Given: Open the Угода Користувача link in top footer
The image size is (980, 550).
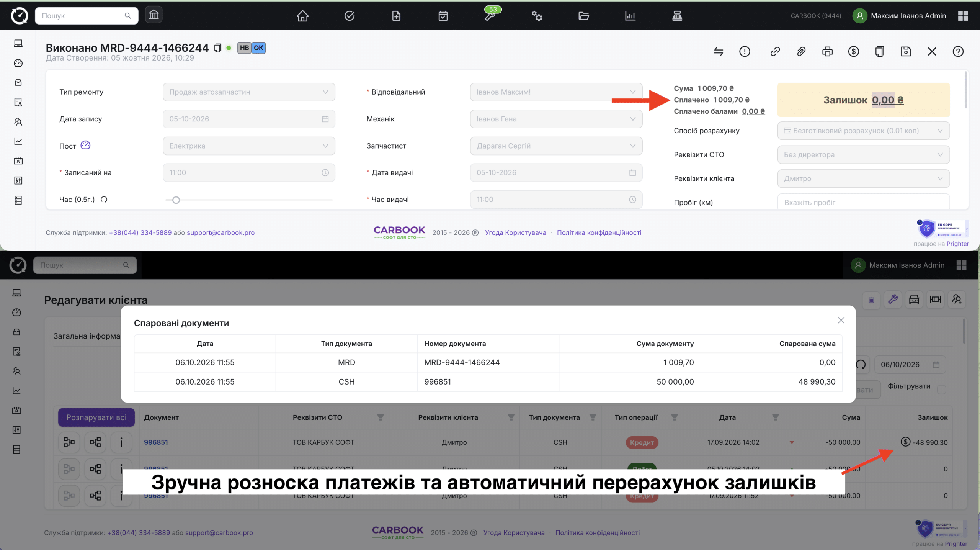Looking at the screenshot, I should (515, 232).
